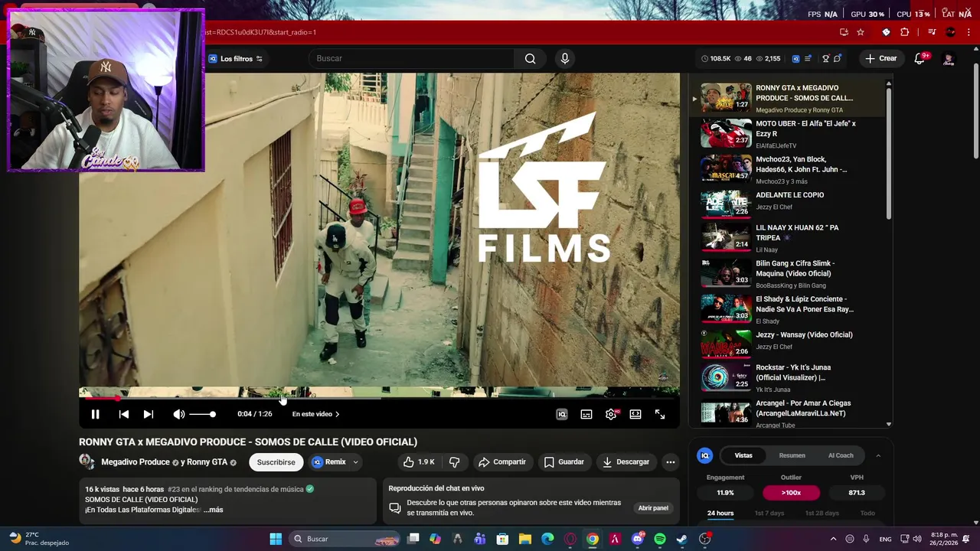Open the 'Lil Naay' channel link in playlist
The image size is (980, 551).
pos(766,249)
